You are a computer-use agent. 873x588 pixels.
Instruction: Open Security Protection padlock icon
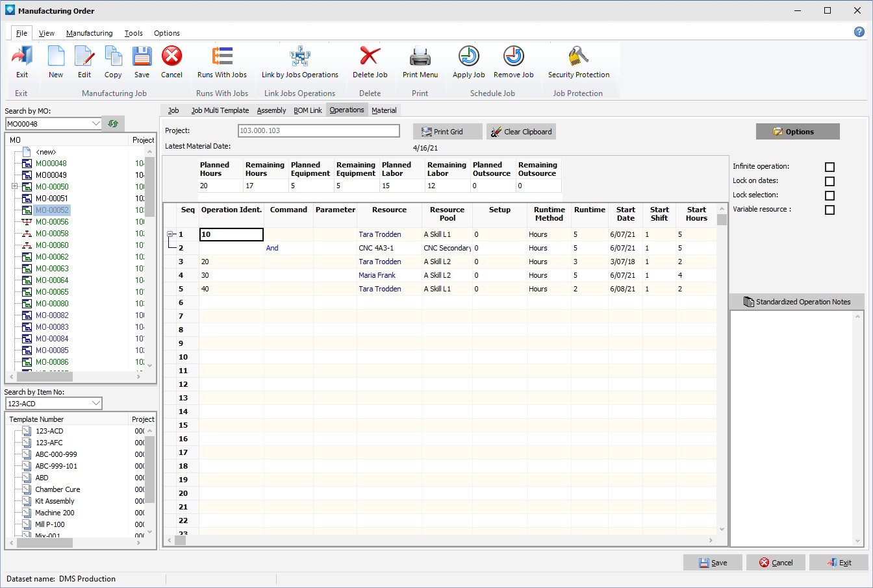(578, 57)
